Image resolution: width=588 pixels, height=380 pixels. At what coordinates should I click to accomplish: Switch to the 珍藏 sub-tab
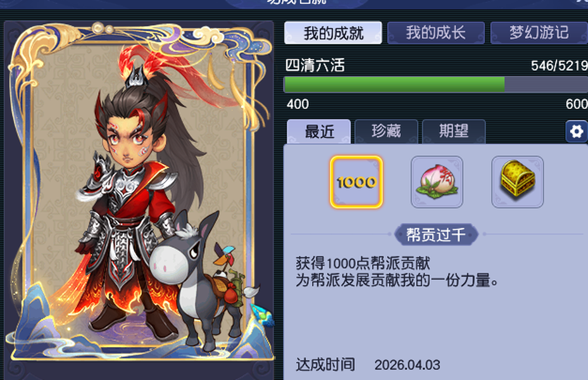386,132
